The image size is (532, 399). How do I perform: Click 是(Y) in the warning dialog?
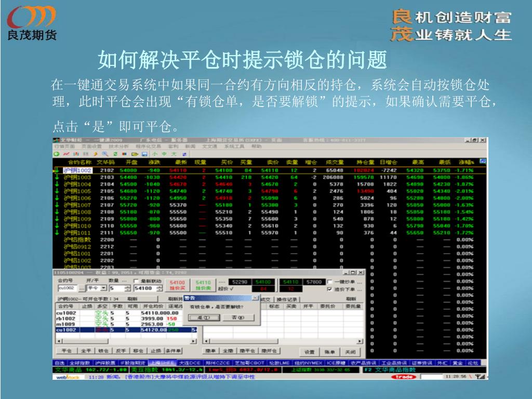tap(204, 317)
